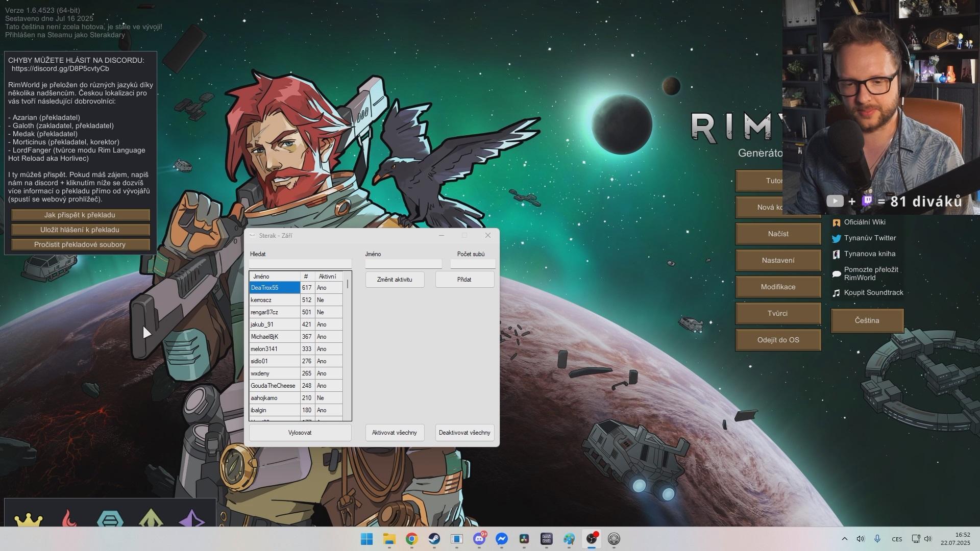
Task: Select the kerroscz row
Action: pos(296,300)
